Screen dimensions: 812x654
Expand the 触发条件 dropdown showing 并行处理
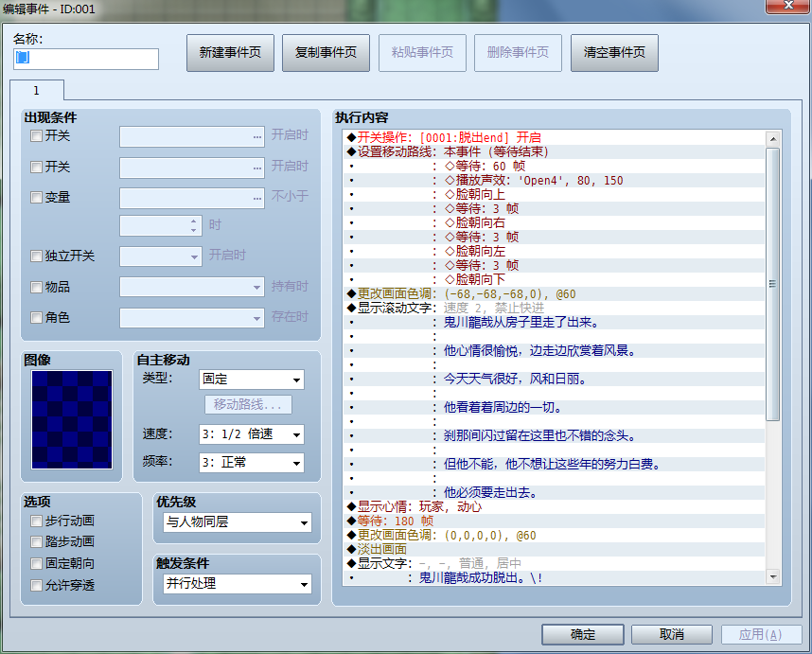[x=238, y=584]
